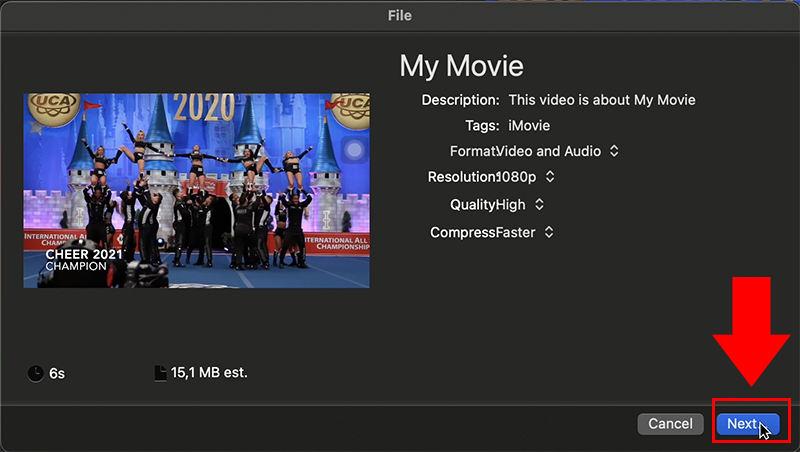The width and height of the screenshot is (800, 452).
Task: Edit the Description field text
Action: pos(602,100)
